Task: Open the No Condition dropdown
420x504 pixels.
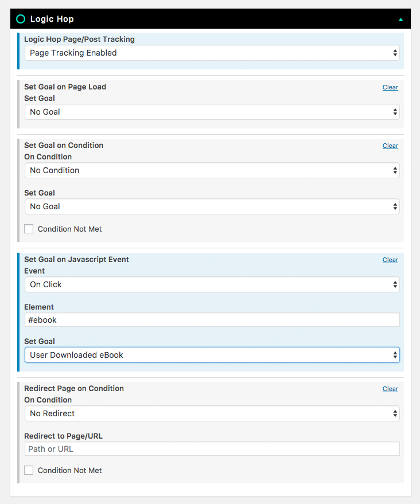Action: pos(212,170)
